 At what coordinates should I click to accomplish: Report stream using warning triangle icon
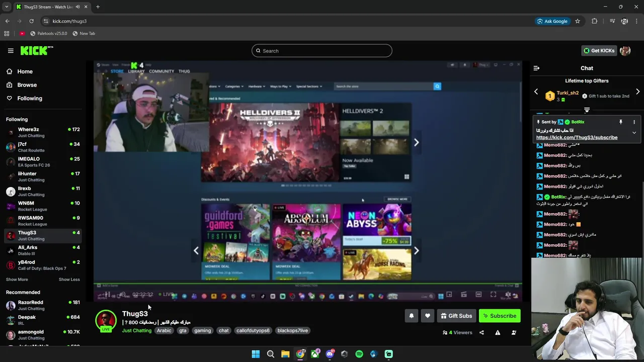coord(498,332)
